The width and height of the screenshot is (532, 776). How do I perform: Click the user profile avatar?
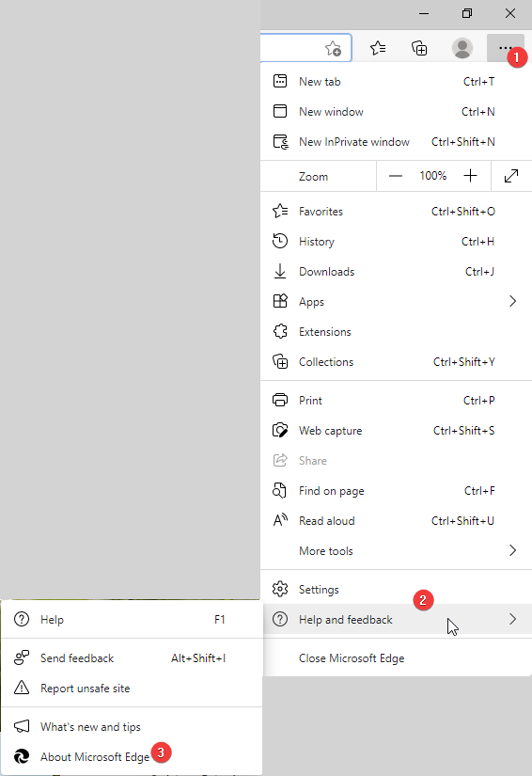(462, 48)
